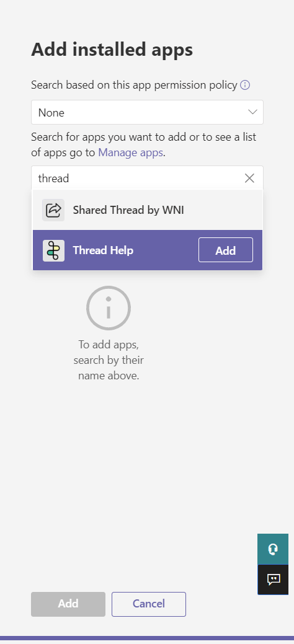294x644 pixels.
Task: Open the black chat feedback icon
Action: (x=273, y=580)
